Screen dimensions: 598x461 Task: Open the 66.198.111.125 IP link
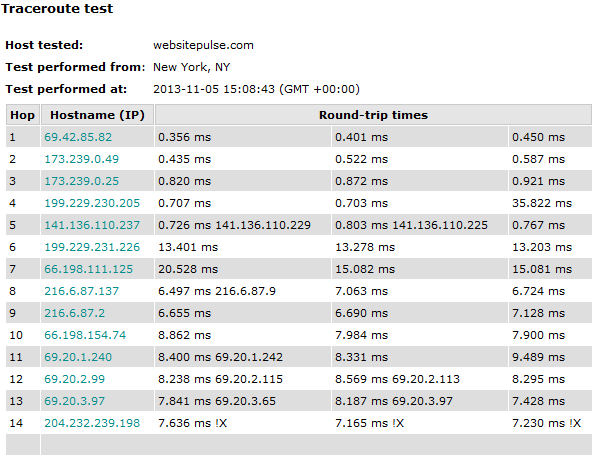[x=88, y=269]
